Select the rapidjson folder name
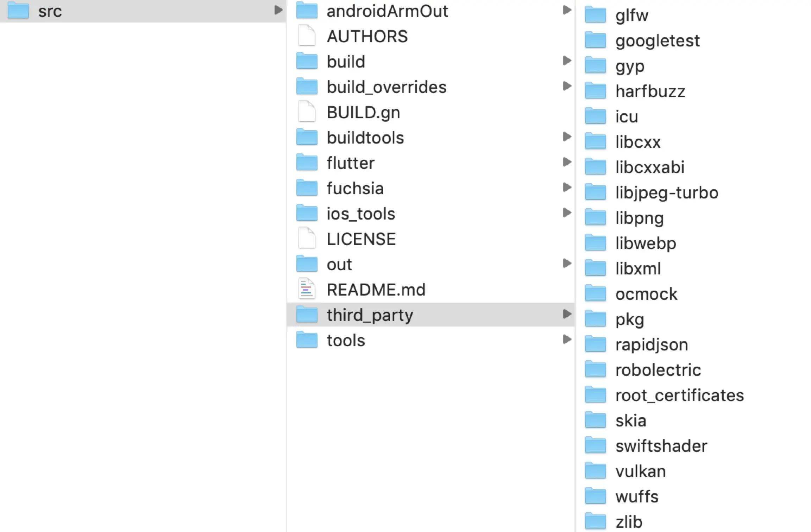 [652, 346]
